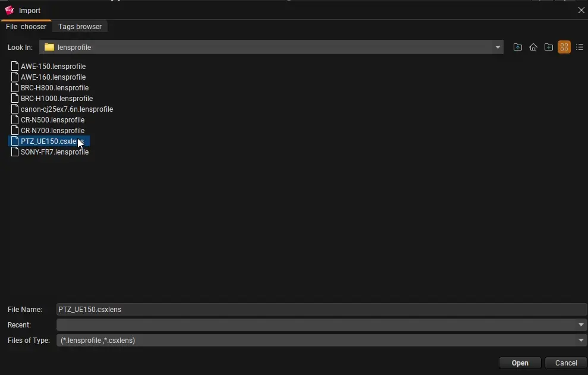Pick the CR-N700.lensprofile file
This screenshot has width=588, height=375.
[52, 131]
